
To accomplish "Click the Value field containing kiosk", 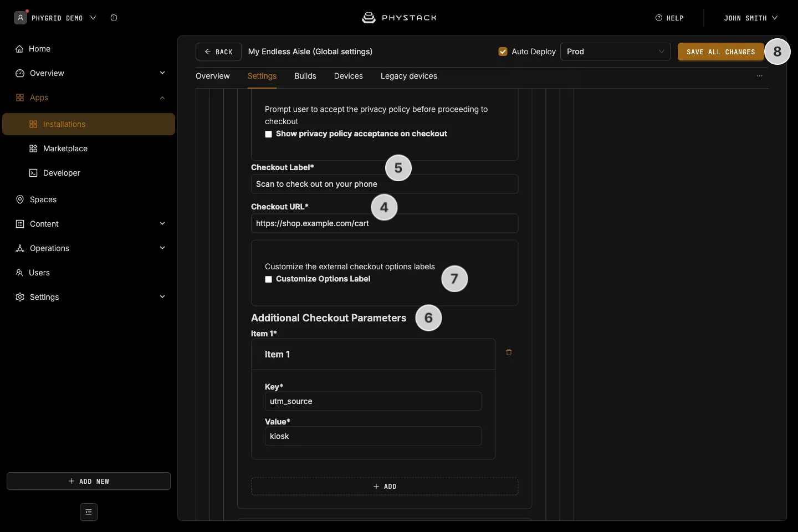I will tap(373, 436).
